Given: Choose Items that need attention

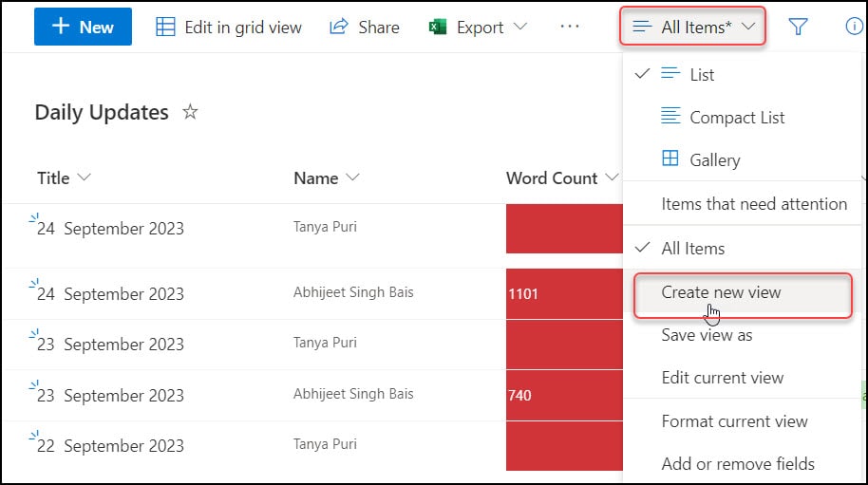Looking at the screenshot, I should [743, 204].
